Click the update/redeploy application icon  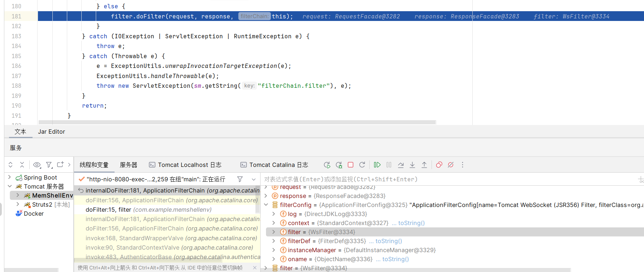click(x=362, y=165)
